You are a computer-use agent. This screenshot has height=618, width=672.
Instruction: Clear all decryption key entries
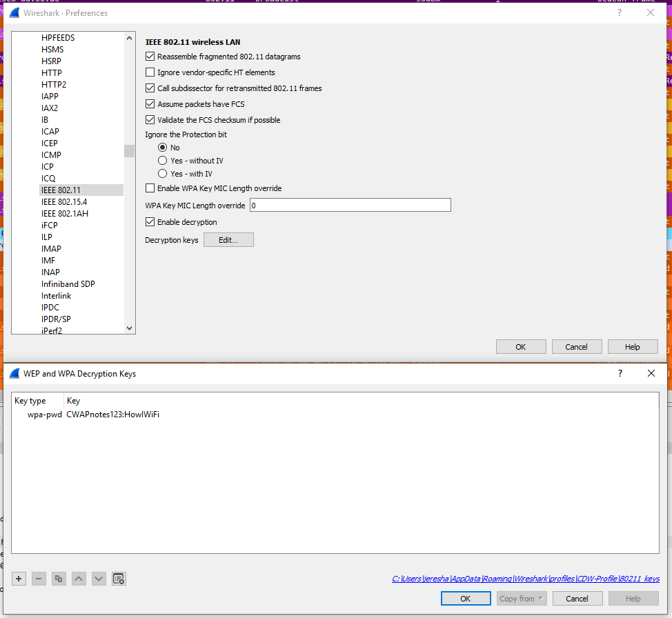point(119,579)
